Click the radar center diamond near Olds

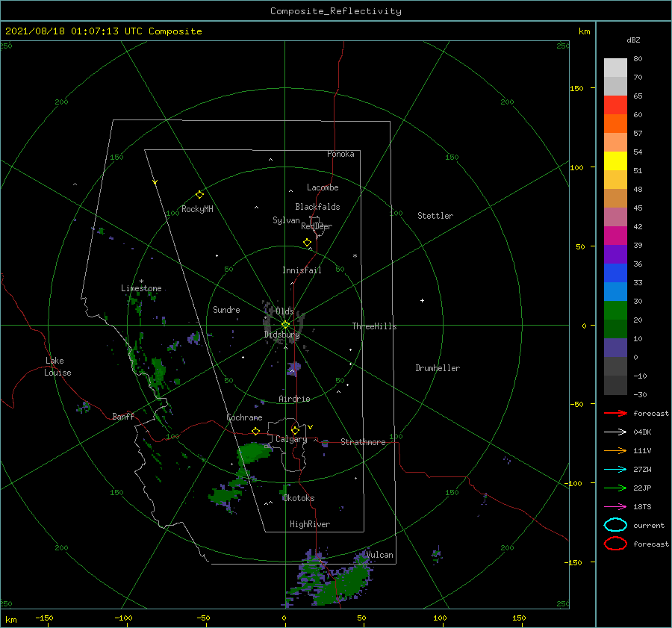285,325
